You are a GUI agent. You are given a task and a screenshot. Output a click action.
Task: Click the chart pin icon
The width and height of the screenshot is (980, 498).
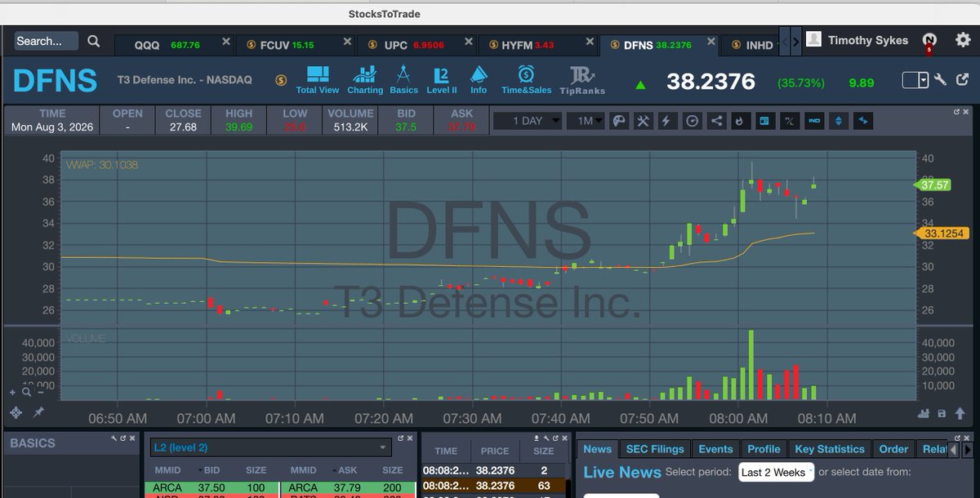pyautogui.click(x=38, y=412)
